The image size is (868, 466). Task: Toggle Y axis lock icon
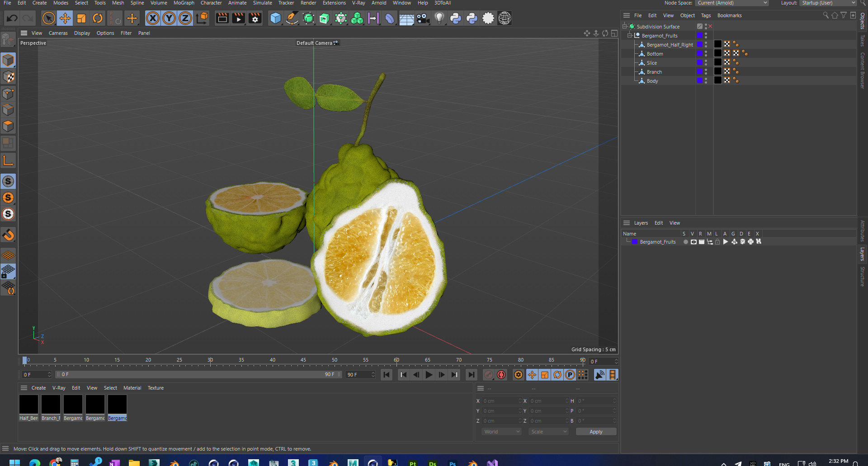pyautogui.click(x=169, y=19)
